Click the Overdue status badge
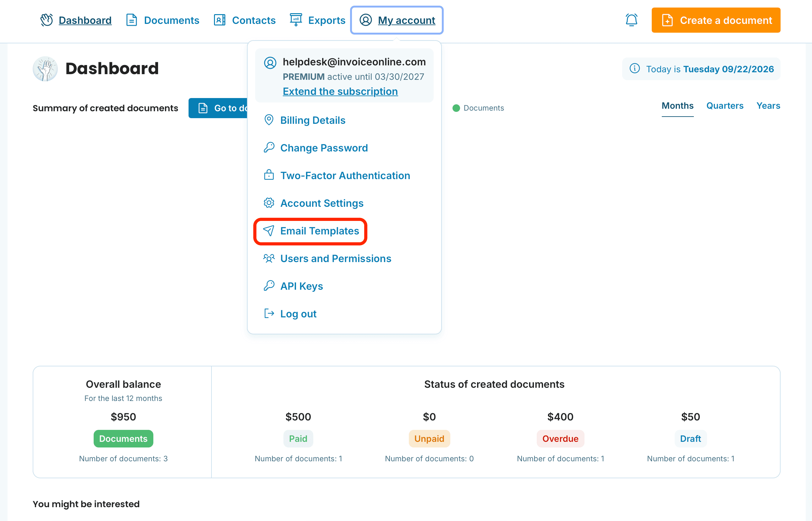 560,438
